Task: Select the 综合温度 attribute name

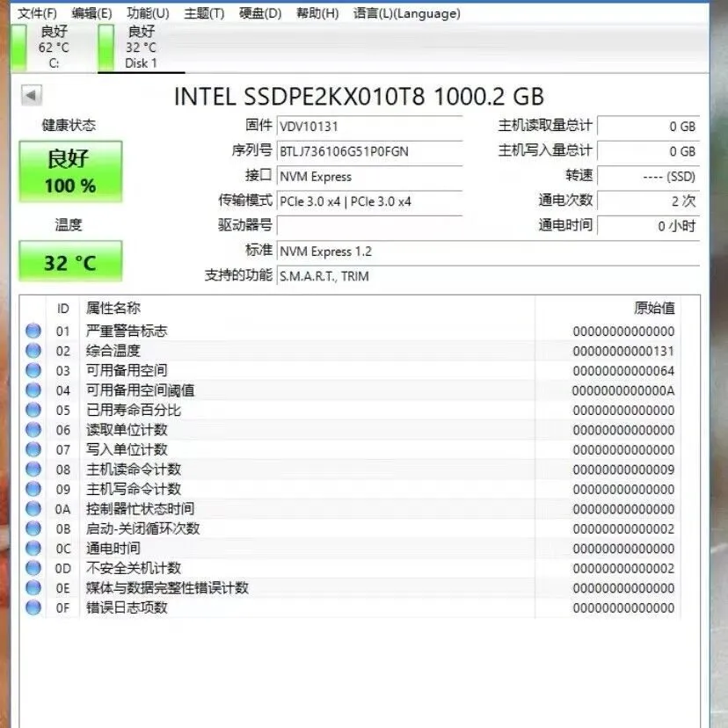Action: (113, 351)
